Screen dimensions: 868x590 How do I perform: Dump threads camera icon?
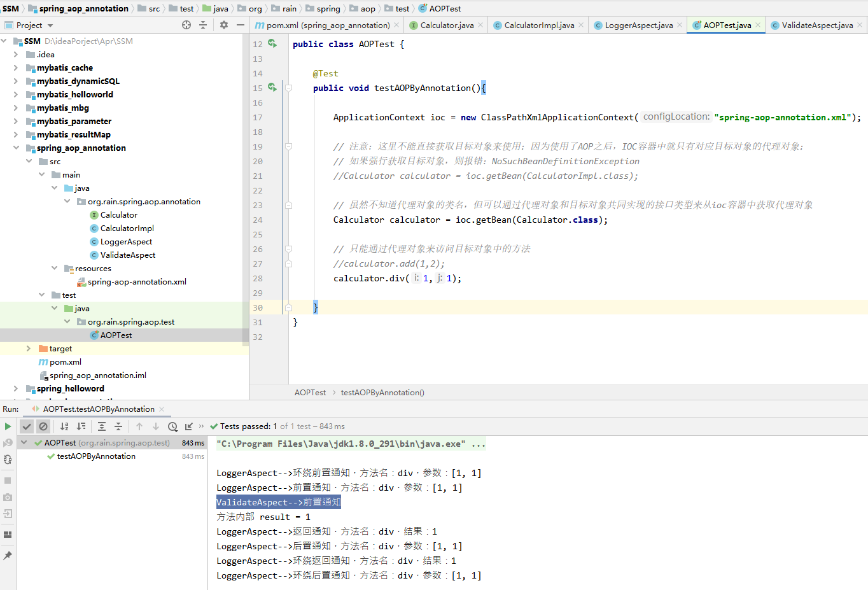click(x=8, y=497)
